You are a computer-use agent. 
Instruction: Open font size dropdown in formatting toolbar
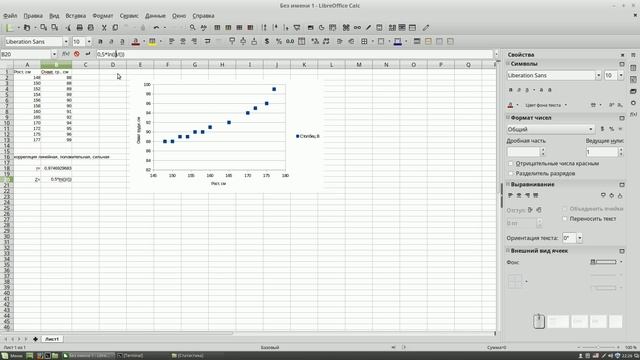(89, 42)
